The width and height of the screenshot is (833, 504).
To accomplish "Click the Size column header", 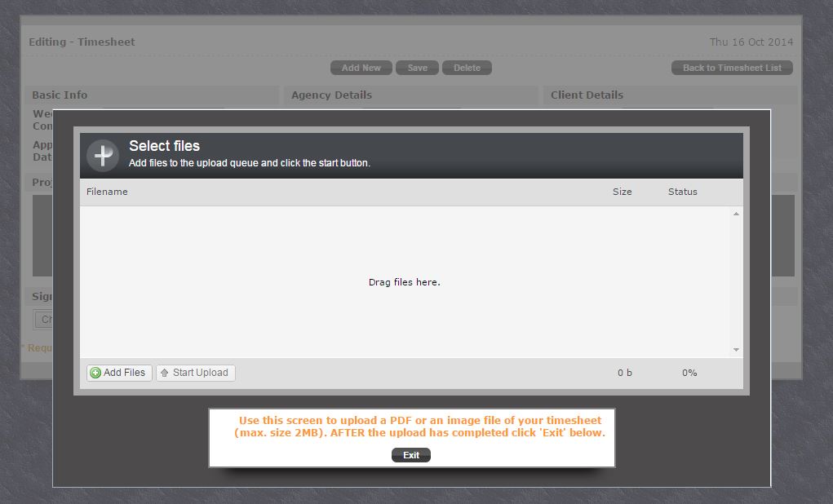I will click(x=622, y=192).
